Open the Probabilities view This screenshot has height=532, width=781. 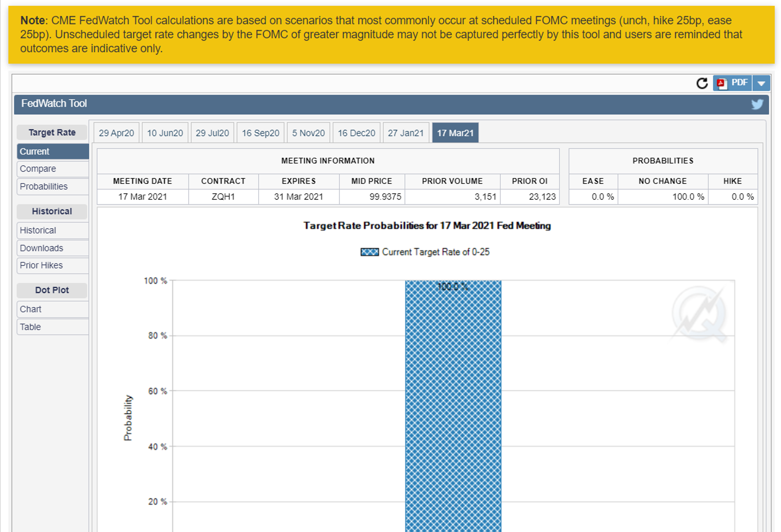(53, 186)
